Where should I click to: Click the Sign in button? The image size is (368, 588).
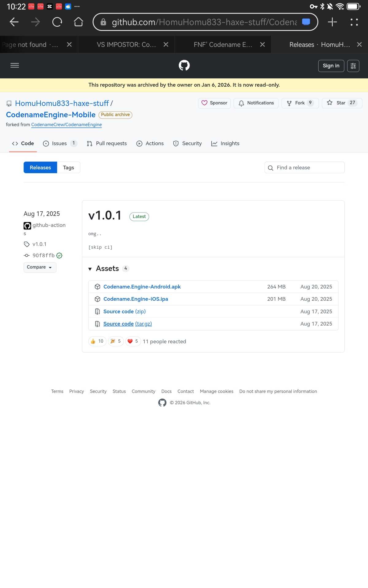pos(331,66)
